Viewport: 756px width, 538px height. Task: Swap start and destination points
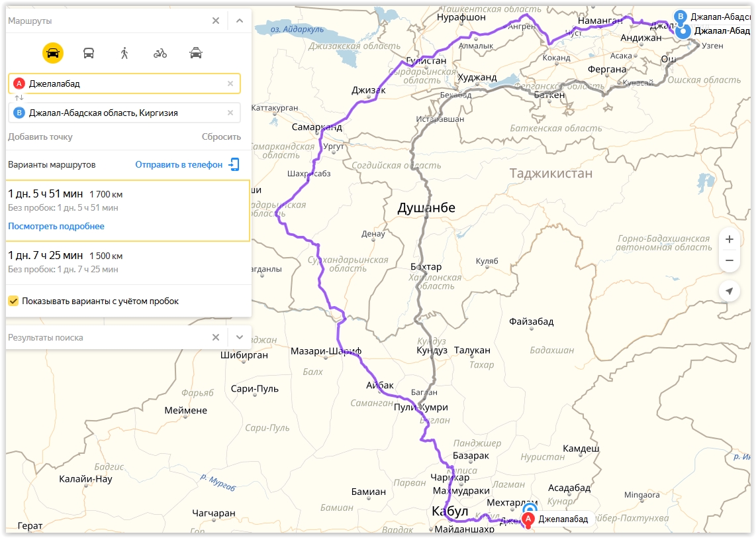coord(19,98)
